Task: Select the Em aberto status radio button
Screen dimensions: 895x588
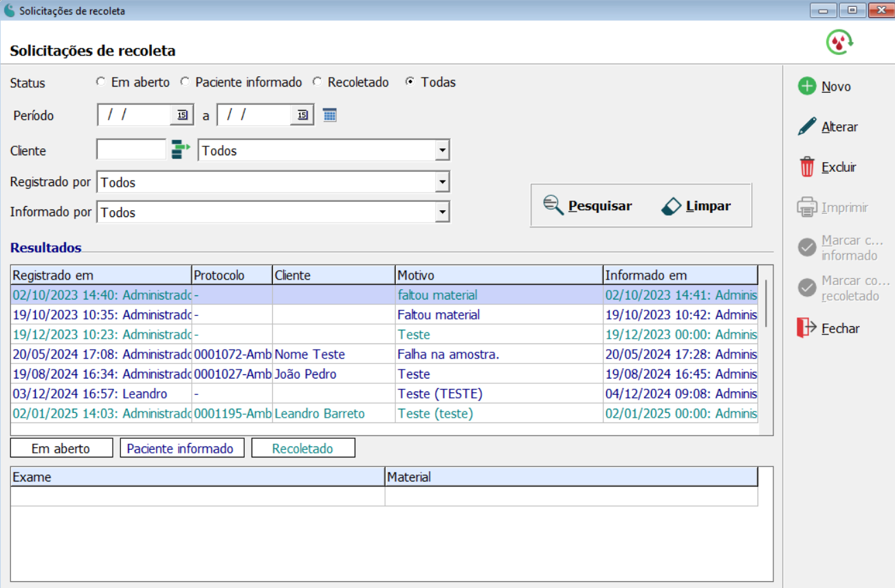Action: [101, 82]
